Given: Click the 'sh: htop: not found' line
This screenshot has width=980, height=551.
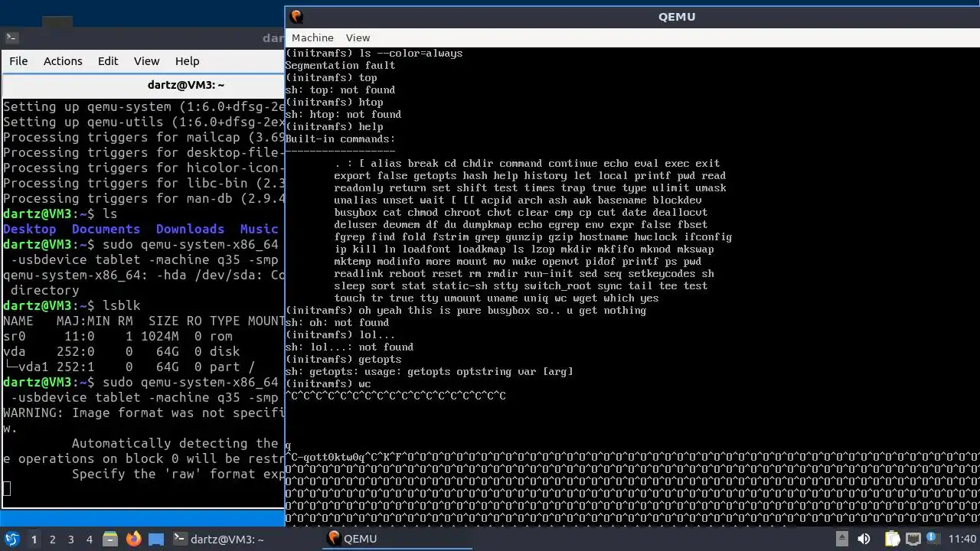Looking at the screenshot, I should [x=343, y=114].
